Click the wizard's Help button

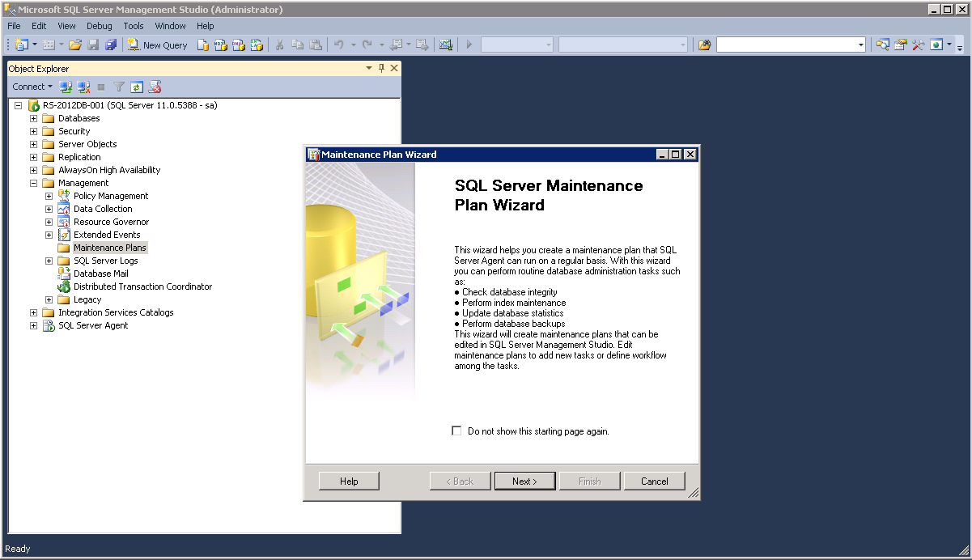coord(349,482)
